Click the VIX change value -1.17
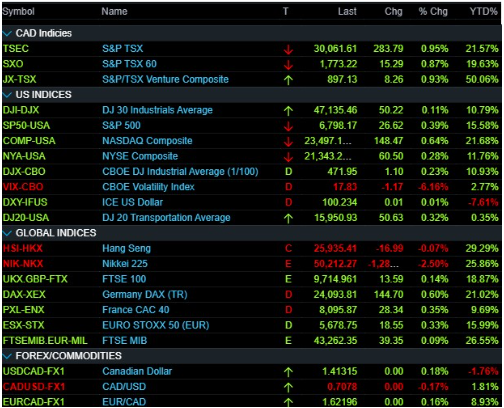 [x=392, y=187]
